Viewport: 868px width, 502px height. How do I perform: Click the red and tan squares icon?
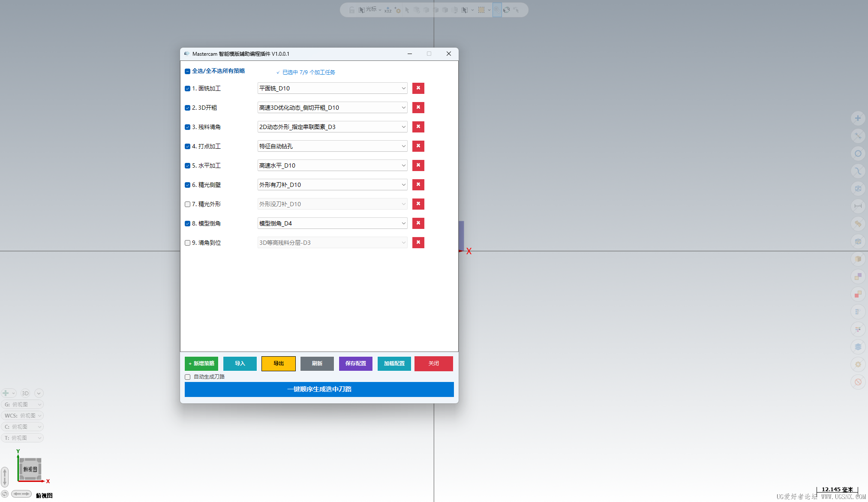pos(858,294)
